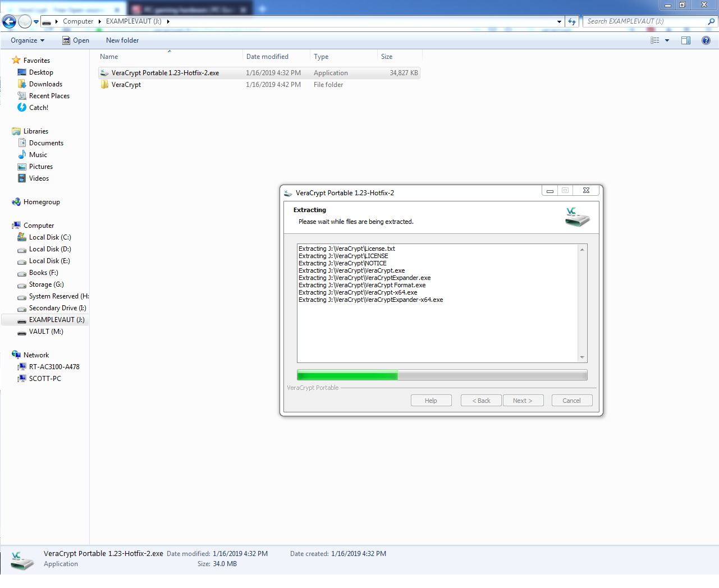Click the Back button in VeraCrypt dialog
719x588 pixels.
point(481,401)
